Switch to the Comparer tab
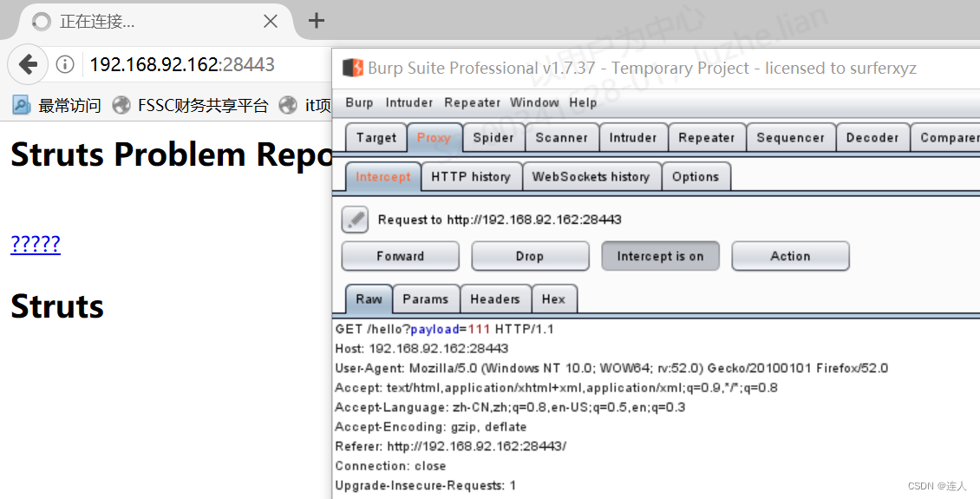 [x=946, y=138]
